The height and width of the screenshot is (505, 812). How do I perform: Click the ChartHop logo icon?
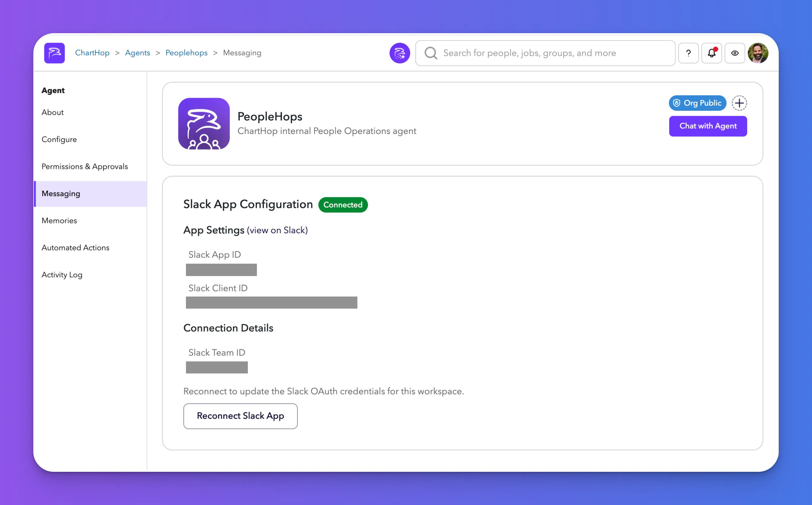tap(54, 53)
